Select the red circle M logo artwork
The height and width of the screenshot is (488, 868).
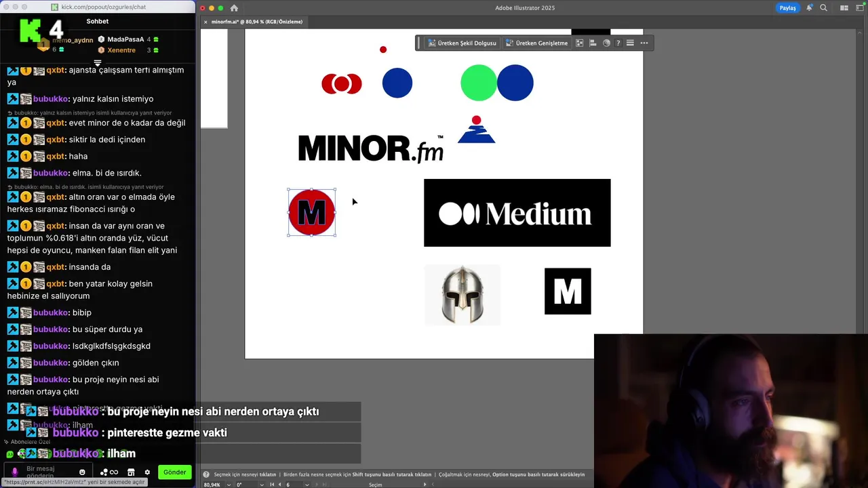click(x=312, y=213)
